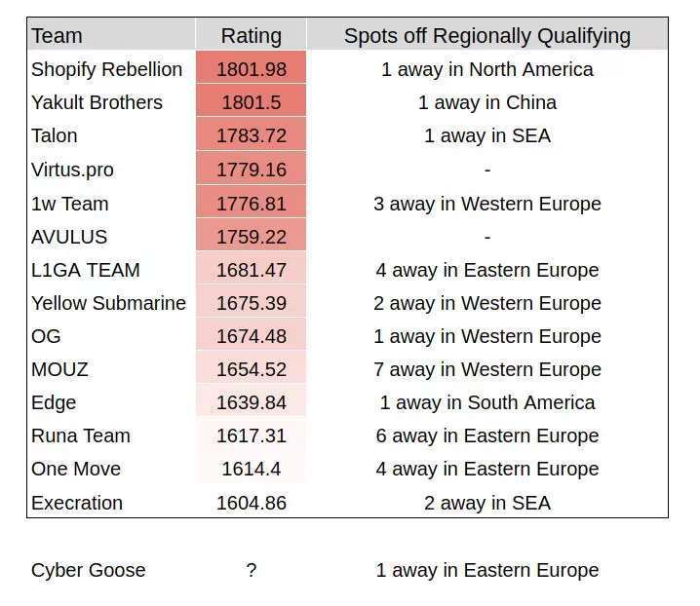The height and width of the screenshot is (606, 700).
Task: Click the Team column header
Action: click(x=57, y=36)
